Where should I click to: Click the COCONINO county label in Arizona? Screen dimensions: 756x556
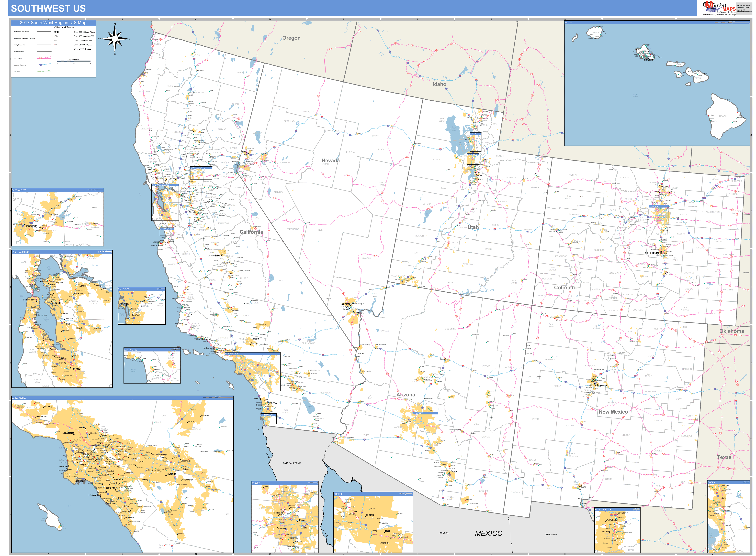[x=450, y=329]
